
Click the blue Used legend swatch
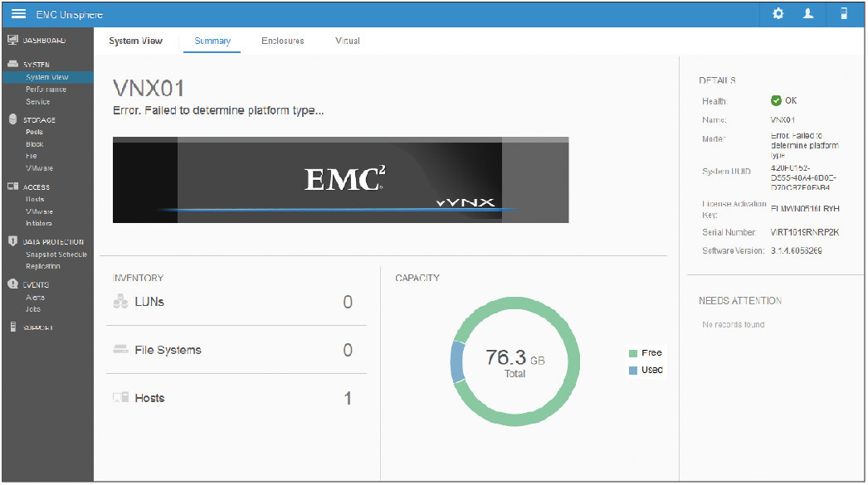coord(632,370)
